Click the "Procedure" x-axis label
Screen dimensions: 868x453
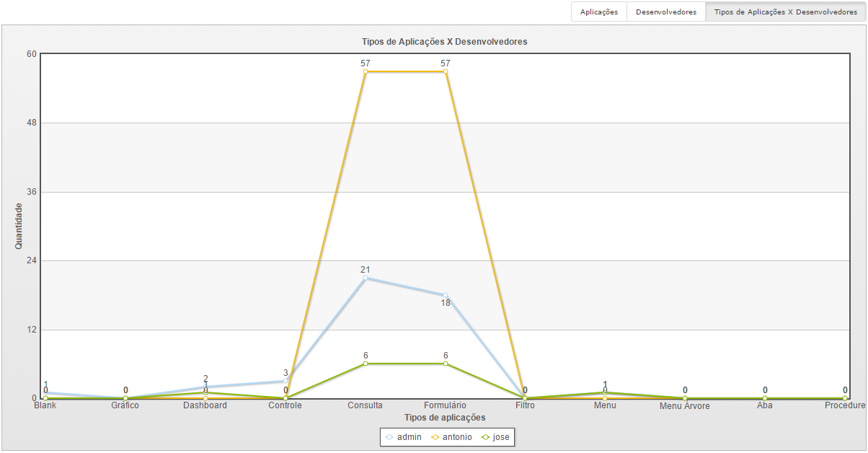click(x=845, y=405)
